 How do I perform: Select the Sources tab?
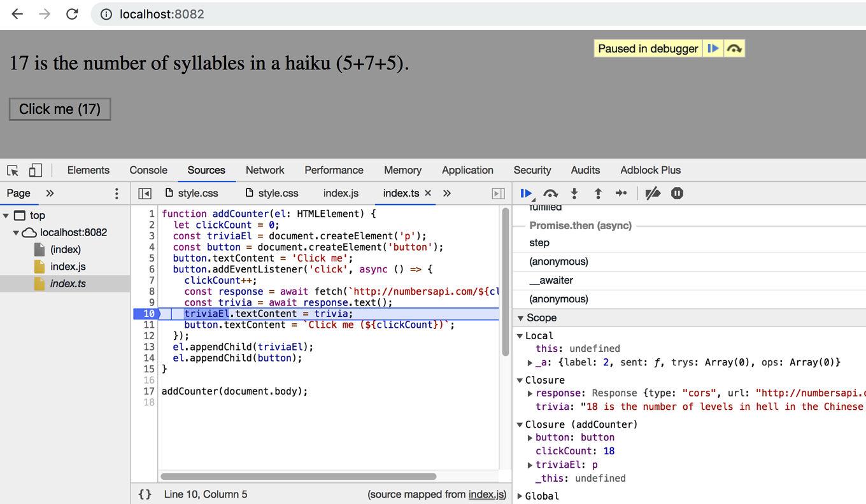(206, 170)
